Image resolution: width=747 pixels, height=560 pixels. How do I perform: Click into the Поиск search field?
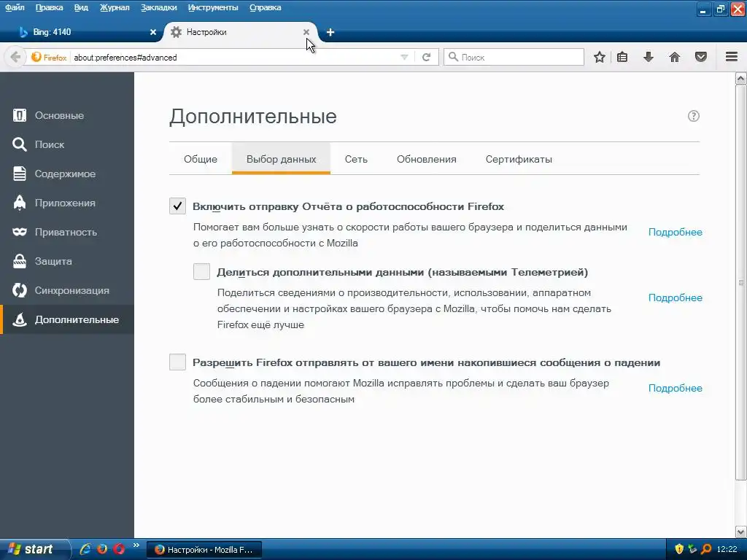[x=514, y=57]
